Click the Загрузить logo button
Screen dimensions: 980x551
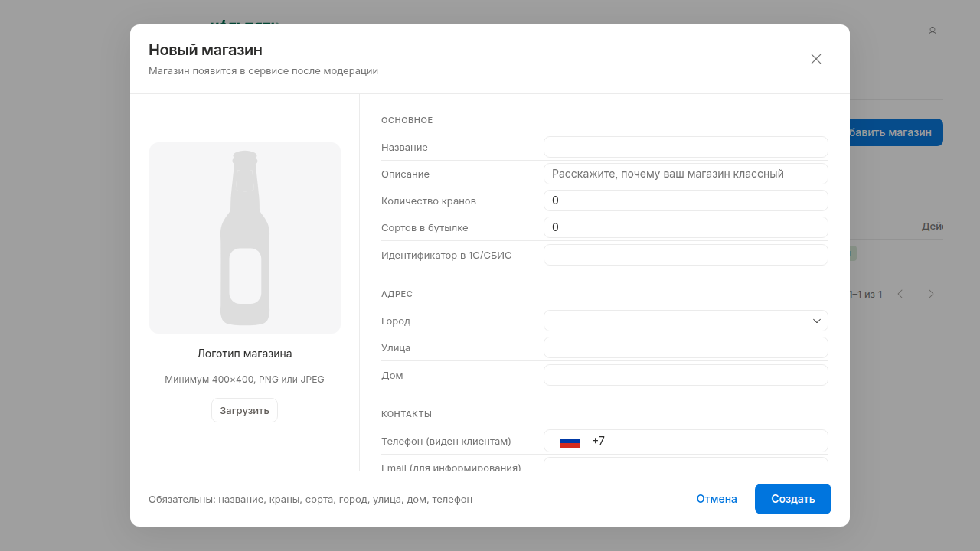pos(244,410)
